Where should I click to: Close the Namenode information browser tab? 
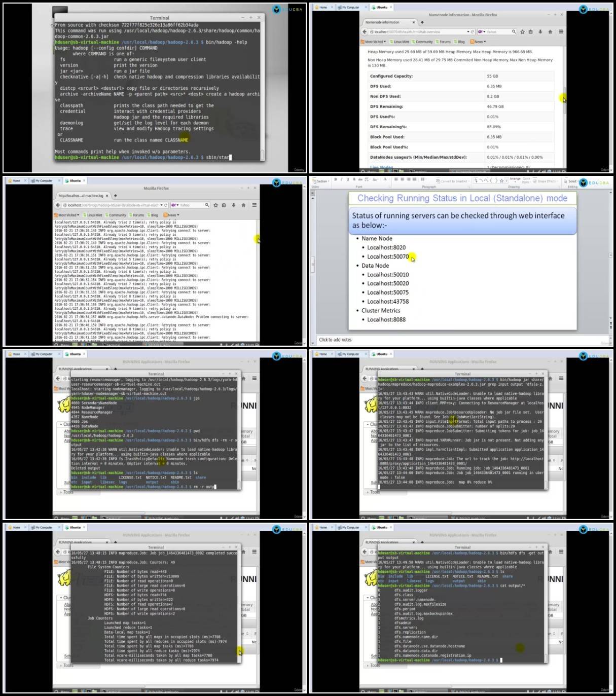[x=414, y=22]
